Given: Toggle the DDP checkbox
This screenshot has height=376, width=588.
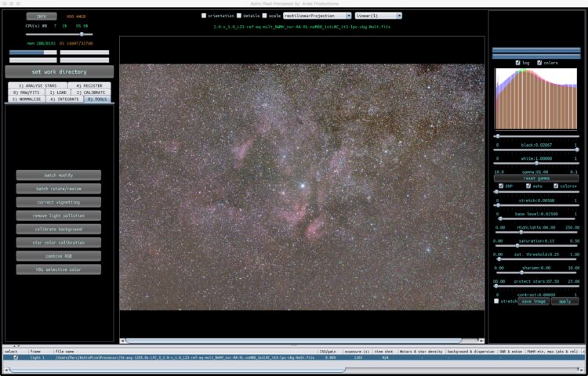Looking at the screenshot, I should tap(501, 186).
